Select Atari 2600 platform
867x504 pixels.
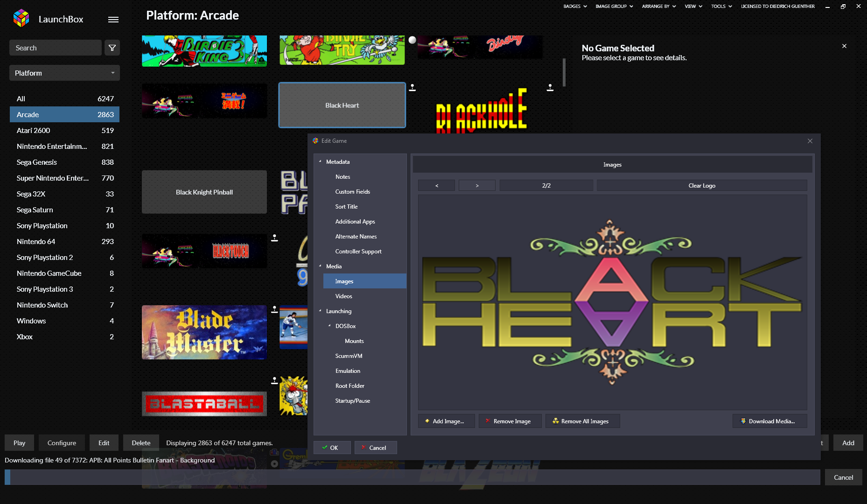point(64,130)
